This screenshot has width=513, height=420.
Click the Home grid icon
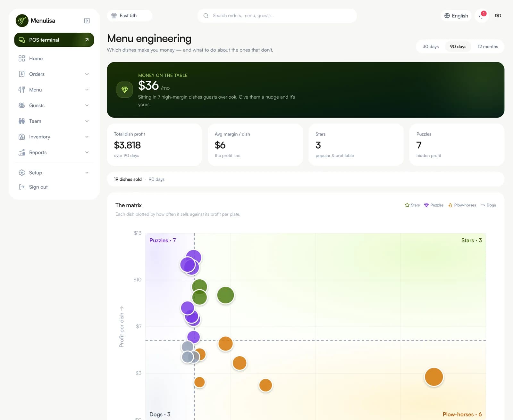[22, 58]
